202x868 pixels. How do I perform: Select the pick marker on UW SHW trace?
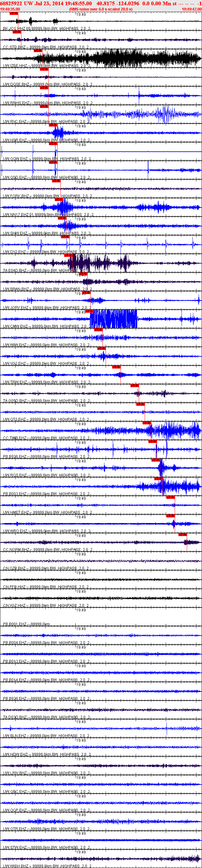[x=62, y=218]
